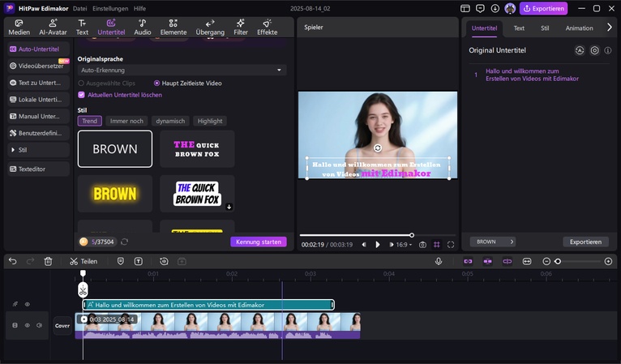Click the download icon in title bar
This screenshot has width=621, height=364.
pos(495,8)
